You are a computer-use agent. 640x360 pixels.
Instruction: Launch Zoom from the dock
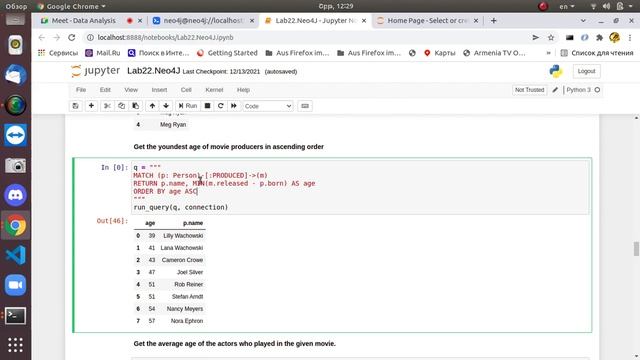16,285
